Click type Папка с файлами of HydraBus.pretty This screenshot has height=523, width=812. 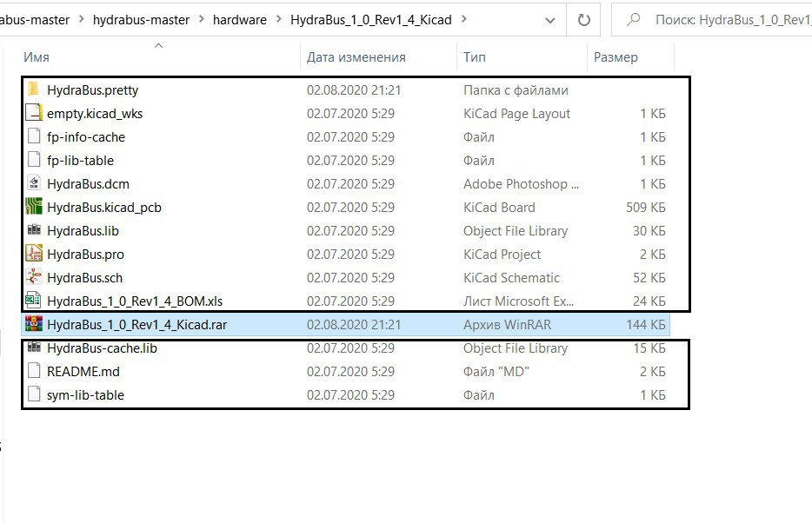[x=516, y=90]
